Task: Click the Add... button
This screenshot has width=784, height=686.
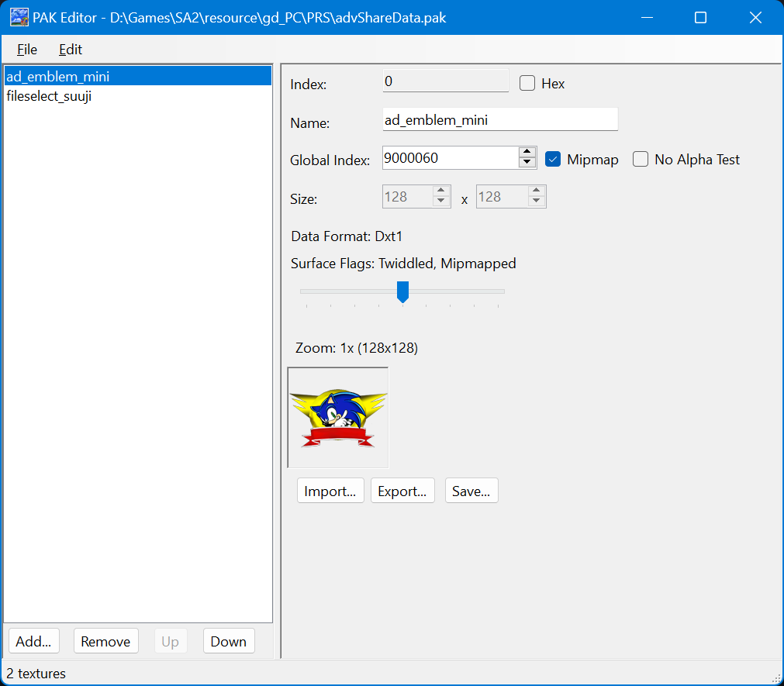Action: [x=33, y=641]
